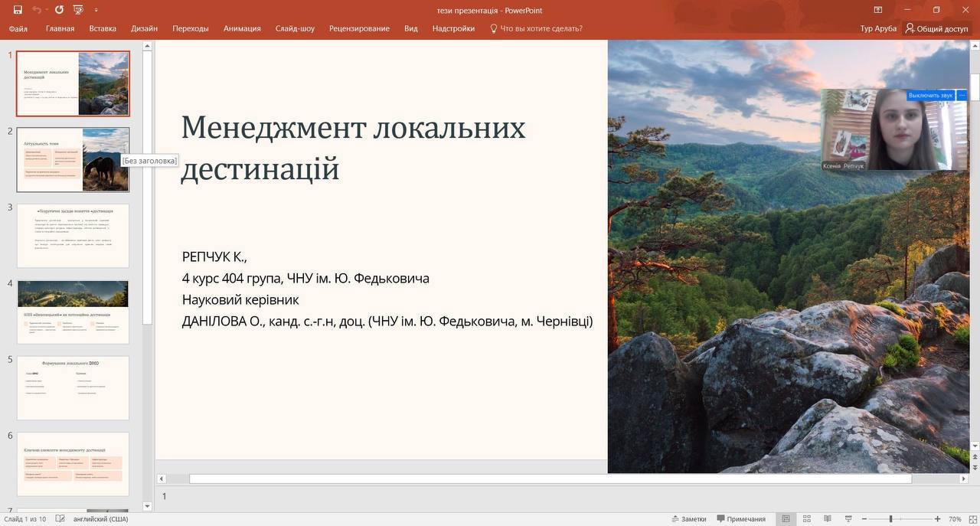Open the Файл menu
The height and width of the screenshot is (526, 980).
pos(18,28)
